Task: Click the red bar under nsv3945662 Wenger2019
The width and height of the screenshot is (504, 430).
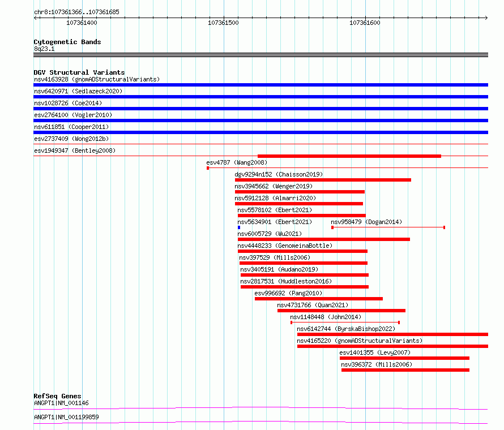Action: (x=300, y=192)
